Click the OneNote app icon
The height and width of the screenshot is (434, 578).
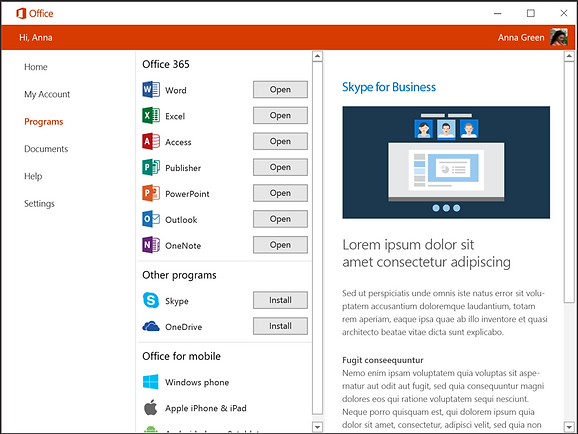click(x=151, y=245)
